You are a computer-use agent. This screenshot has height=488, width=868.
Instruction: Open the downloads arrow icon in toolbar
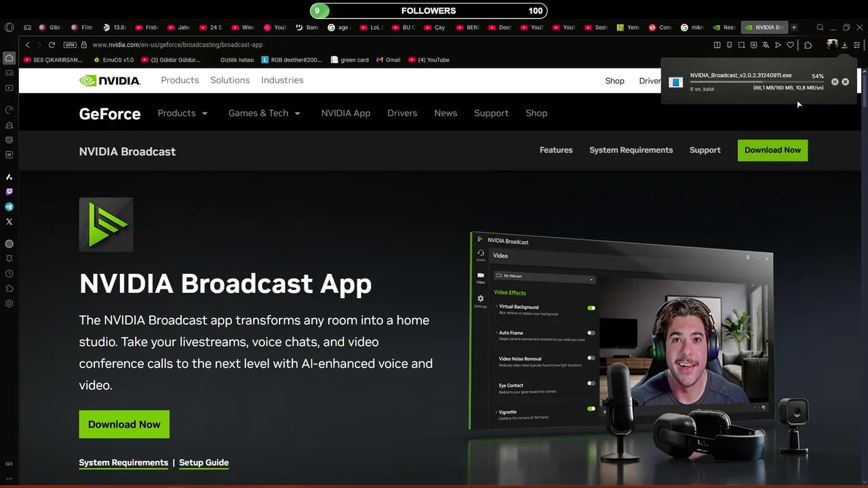(844, 45)
